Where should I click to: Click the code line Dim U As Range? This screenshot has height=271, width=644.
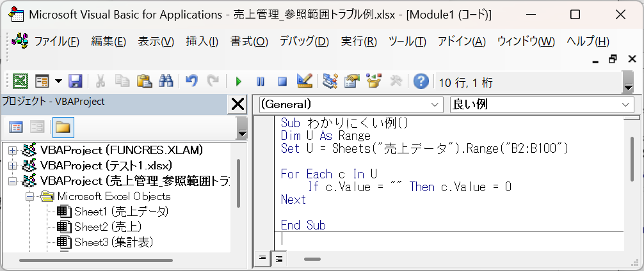coord(326,135)
